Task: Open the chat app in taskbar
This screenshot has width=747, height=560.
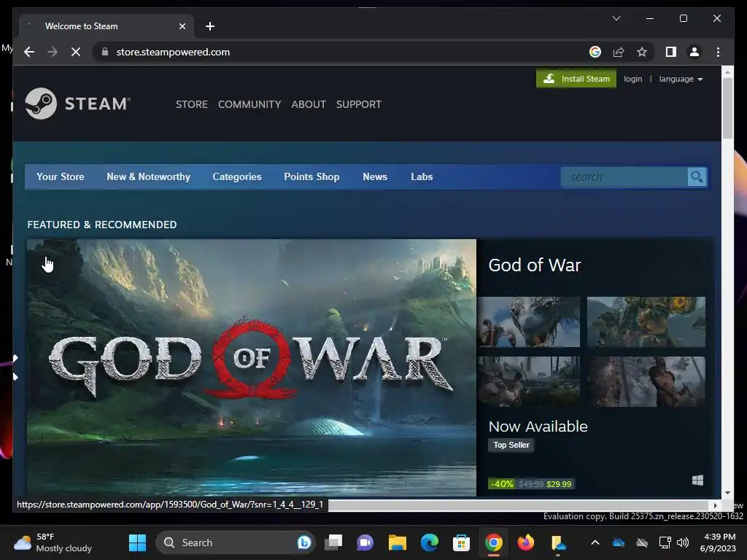Action: [x=365, y=542]
